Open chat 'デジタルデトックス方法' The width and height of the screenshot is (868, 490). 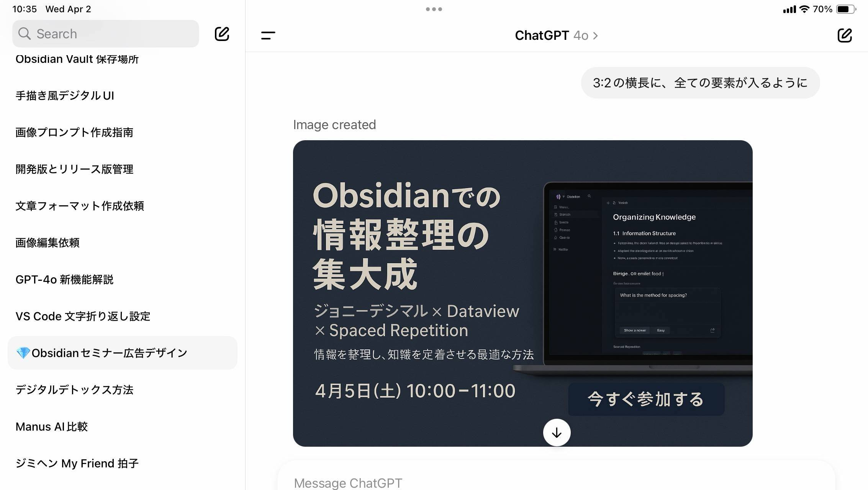[74, 390]
